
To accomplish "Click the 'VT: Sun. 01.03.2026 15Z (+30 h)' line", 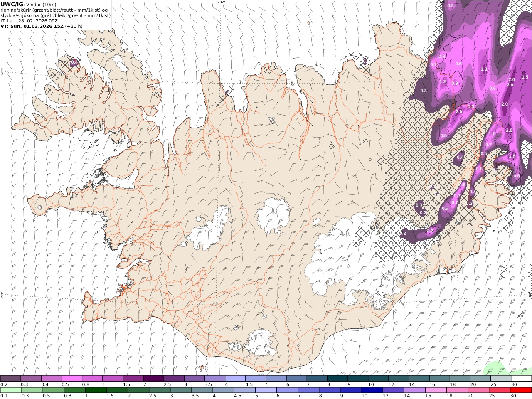I will pos(41,26).
